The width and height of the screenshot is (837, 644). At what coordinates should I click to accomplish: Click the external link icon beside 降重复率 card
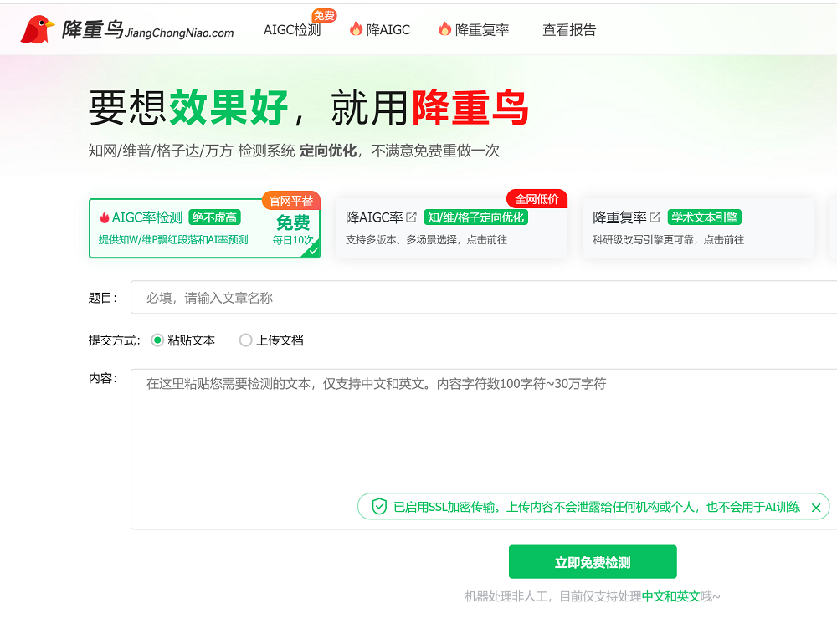(655, 217)
